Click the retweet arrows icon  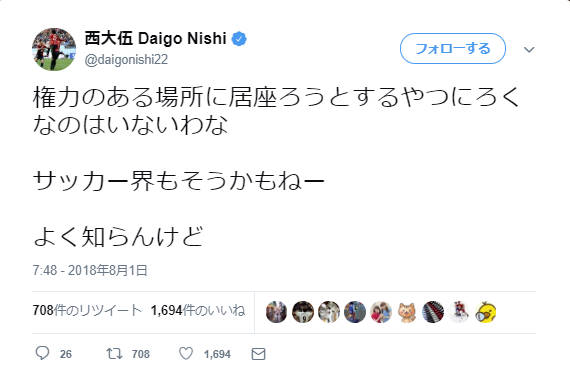(x=114, y=353)
